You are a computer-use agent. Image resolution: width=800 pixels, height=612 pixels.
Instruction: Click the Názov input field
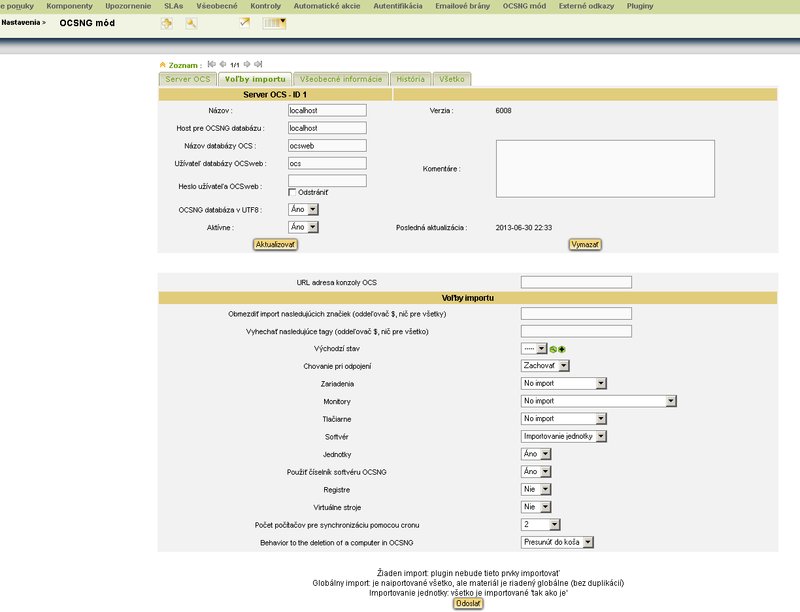[x=327, y=110]
